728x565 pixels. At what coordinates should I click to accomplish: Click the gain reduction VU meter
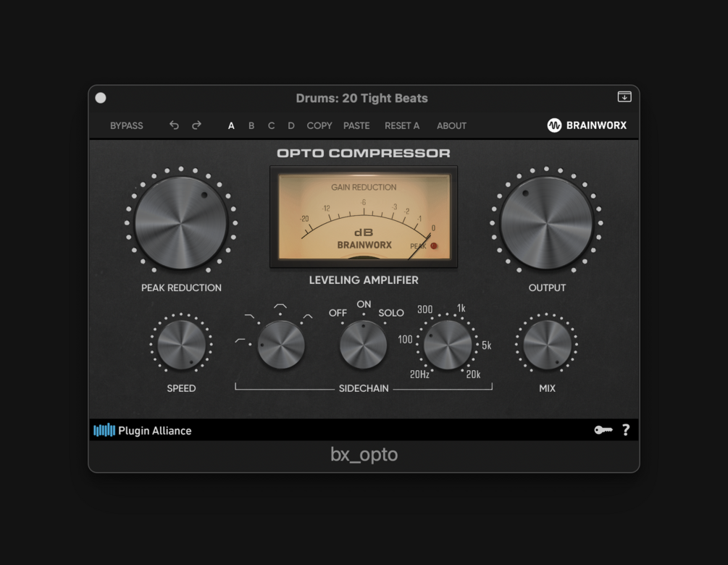[364, 217]
